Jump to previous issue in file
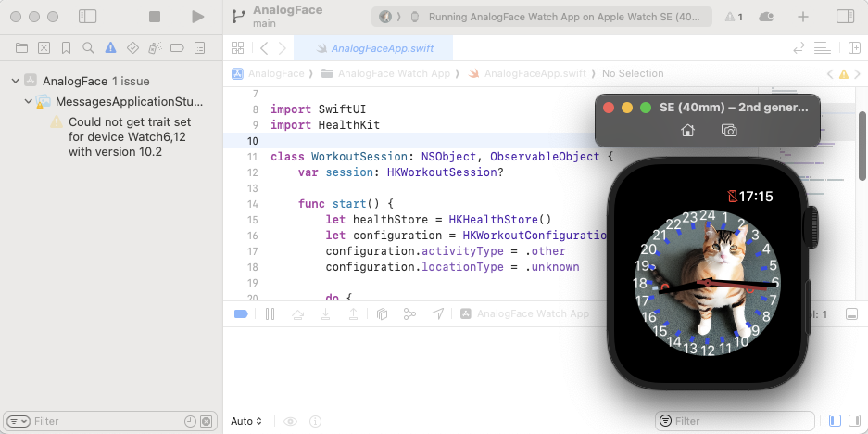This screenshot has height=434, width=868. pos(830,73)
